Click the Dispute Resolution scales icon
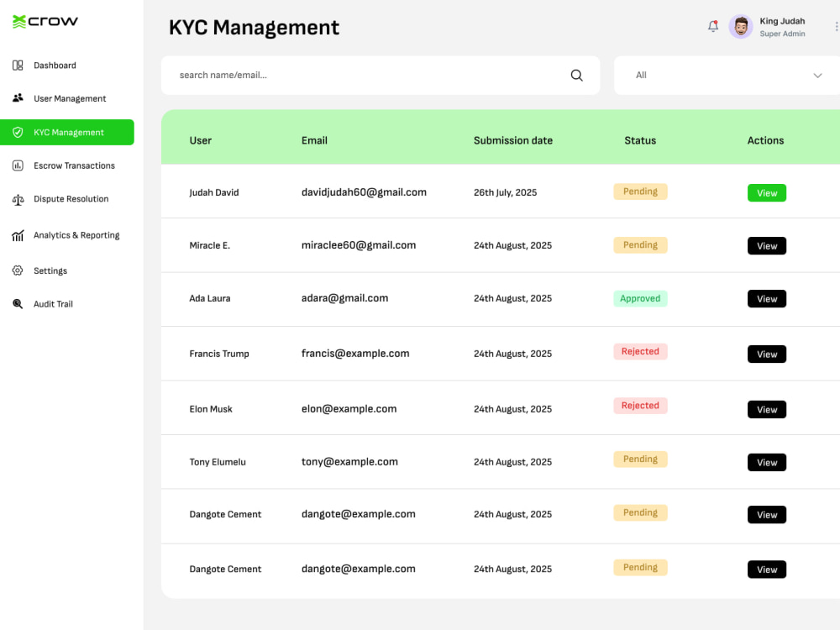The height and width of the screenshot is (630, 840). click(x=18, y=199)
